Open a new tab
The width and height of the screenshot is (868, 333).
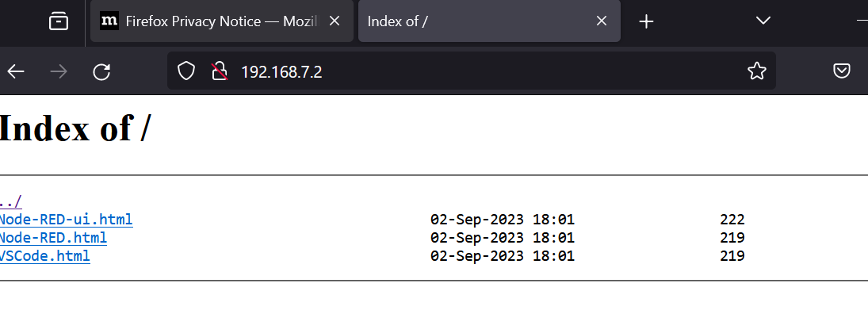coord(646,21)
